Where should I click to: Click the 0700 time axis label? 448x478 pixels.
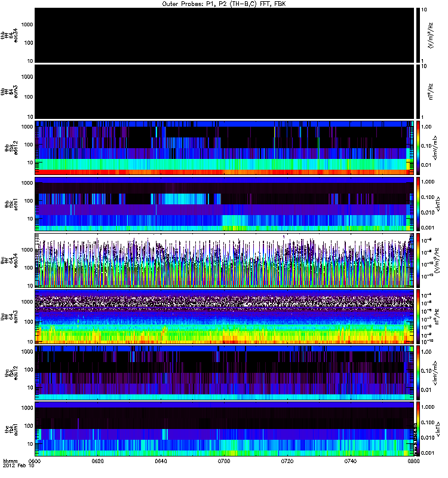[224, 462]
